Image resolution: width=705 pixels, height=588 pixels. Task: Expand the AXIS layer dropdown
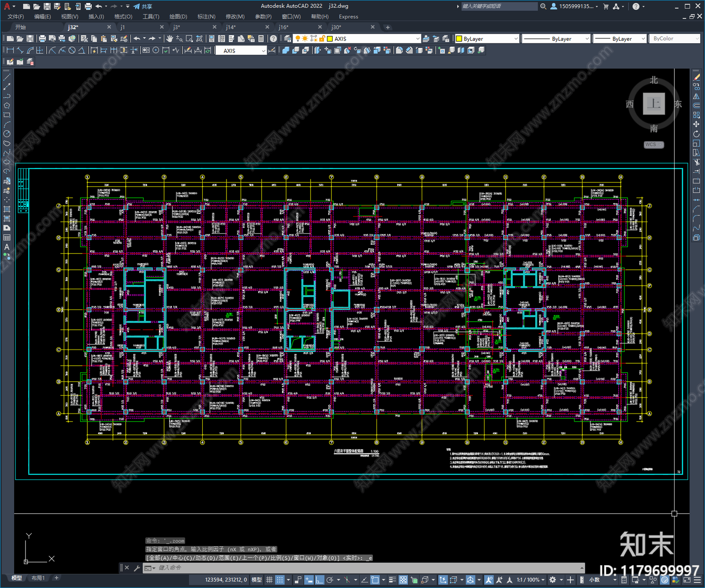pyautogui.click(x=418, y=39)
